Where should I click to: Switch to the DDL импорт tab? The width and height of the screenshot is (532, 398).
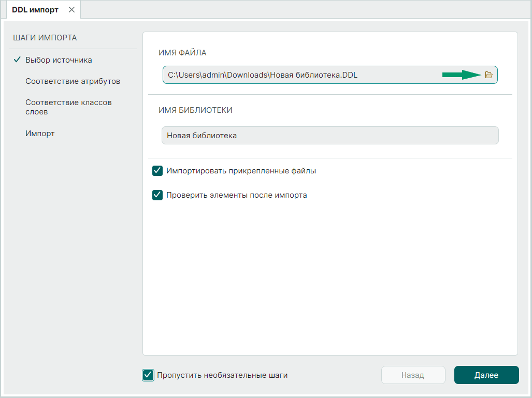[35, 10]
